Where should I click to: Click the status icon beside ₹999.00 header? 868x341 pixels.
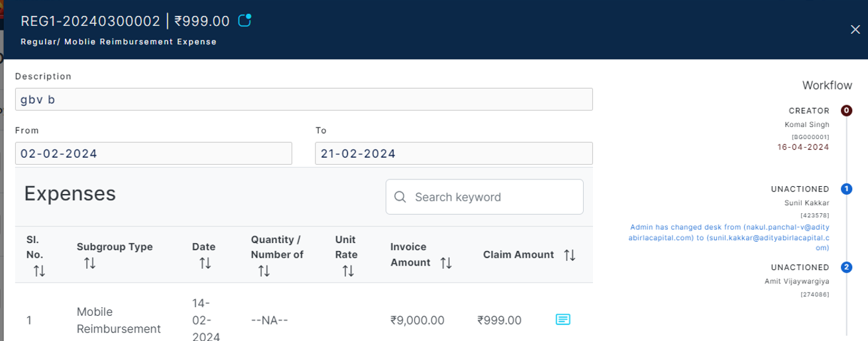click(x=244, y=21)
